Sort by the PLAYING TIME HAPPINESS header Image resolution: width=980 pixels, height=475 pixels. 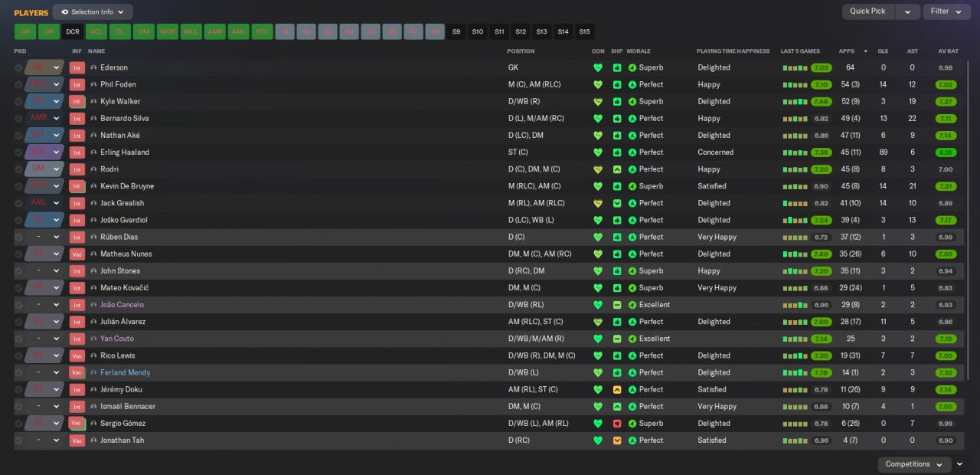coord(733,51)
